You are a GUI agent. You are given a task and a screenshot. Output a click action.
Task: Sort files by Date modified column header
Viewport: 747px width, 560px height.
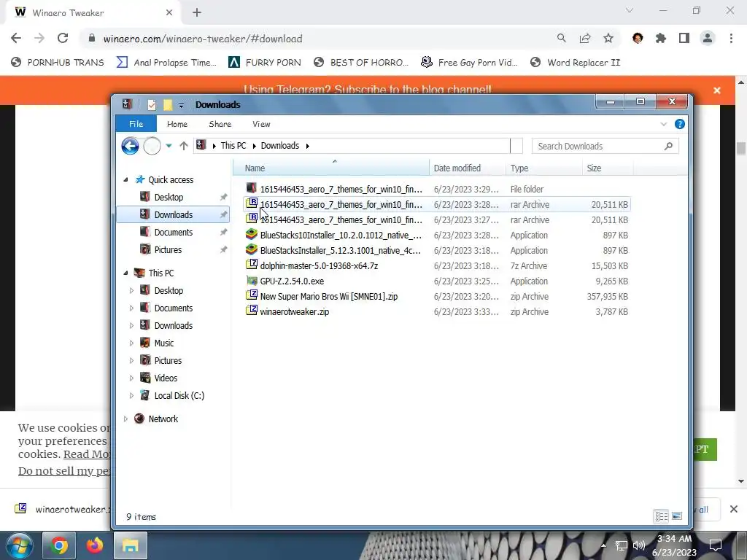(468, 168)
